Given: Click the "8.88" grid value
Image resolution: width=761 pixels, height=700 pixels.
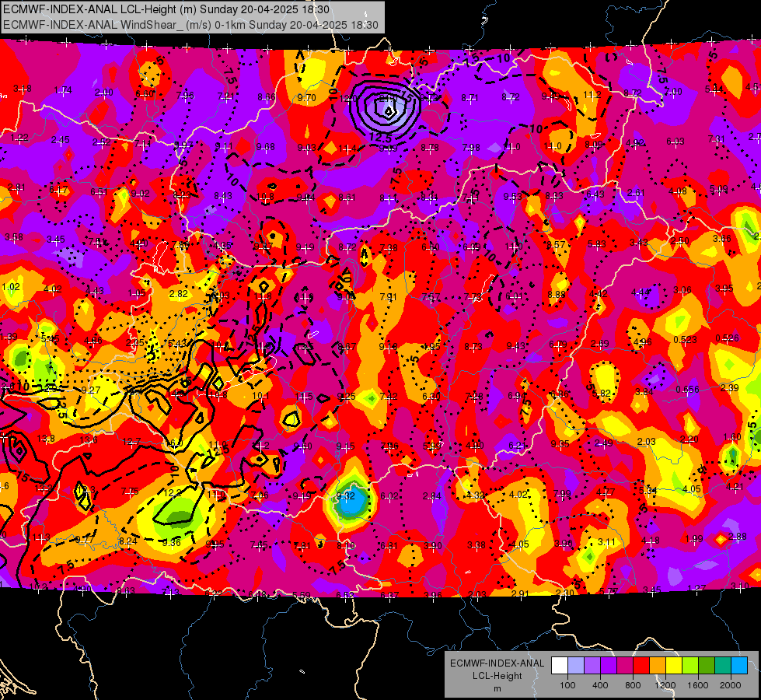Looking at the screenshot, I should 557,294.
